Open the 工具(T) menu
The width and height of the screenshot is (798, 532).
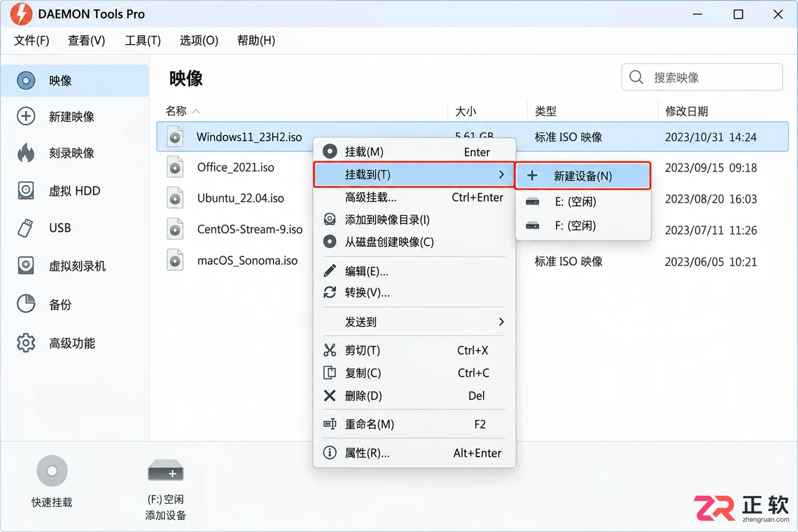pyautogui.click(x=143, y=40)
